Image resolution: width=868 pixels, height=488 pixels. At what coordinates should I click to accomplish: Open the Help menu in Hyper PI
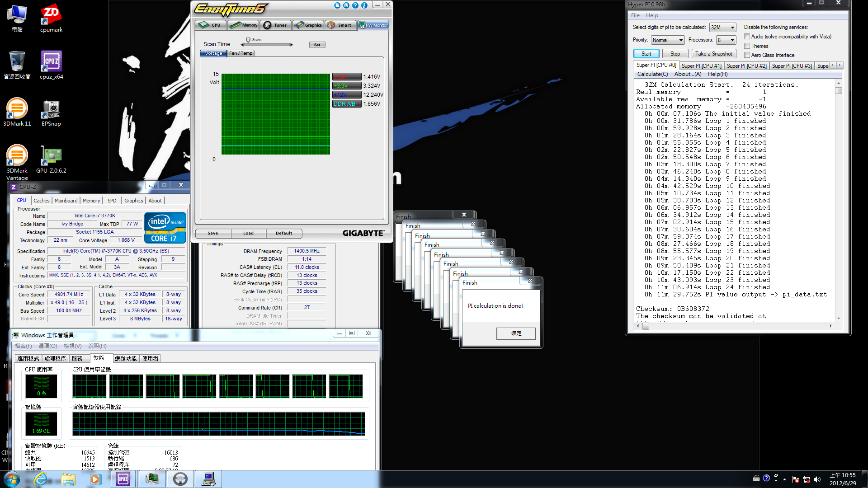click(652, 15)
